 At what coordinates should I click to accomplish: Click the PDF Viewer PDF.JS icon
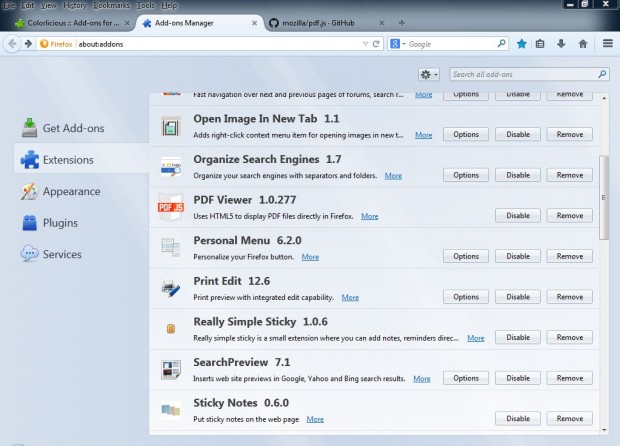(171, 207)
